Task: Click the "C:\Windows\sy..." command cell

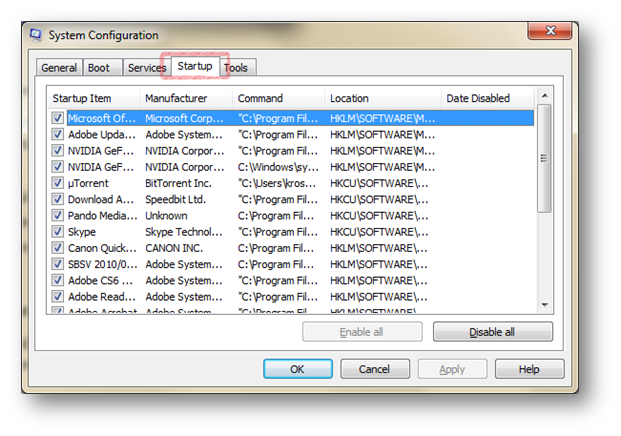Action: tap(278, 167)
